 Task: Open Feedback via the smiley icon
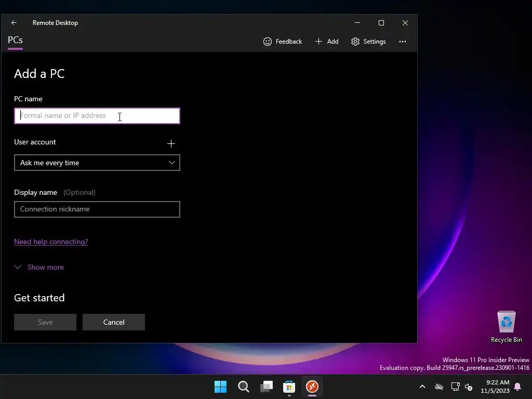pyautogui.click(x=283, y=42)
